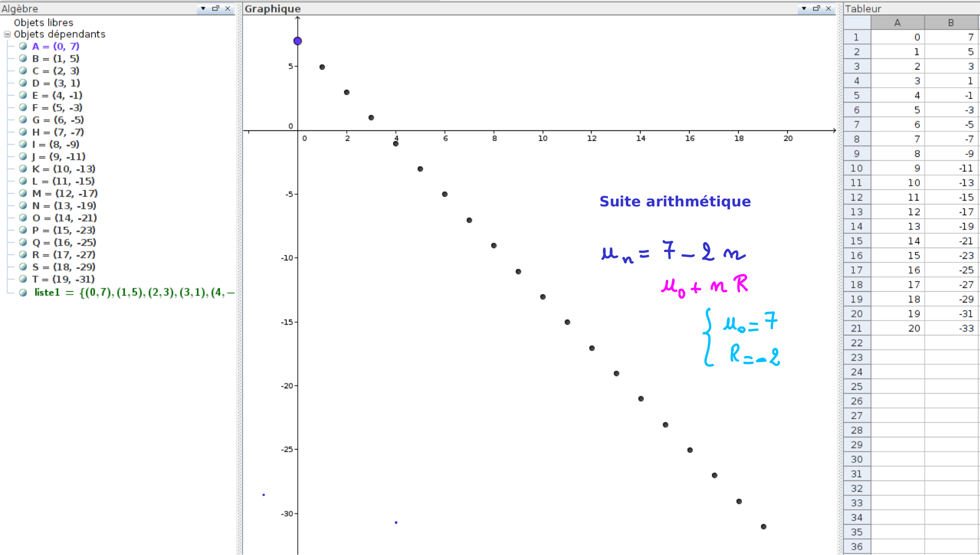Viewport: 980px width, 555px height.
Task: Open the Algèbre panel dropdown arrow
Action: 203,8
